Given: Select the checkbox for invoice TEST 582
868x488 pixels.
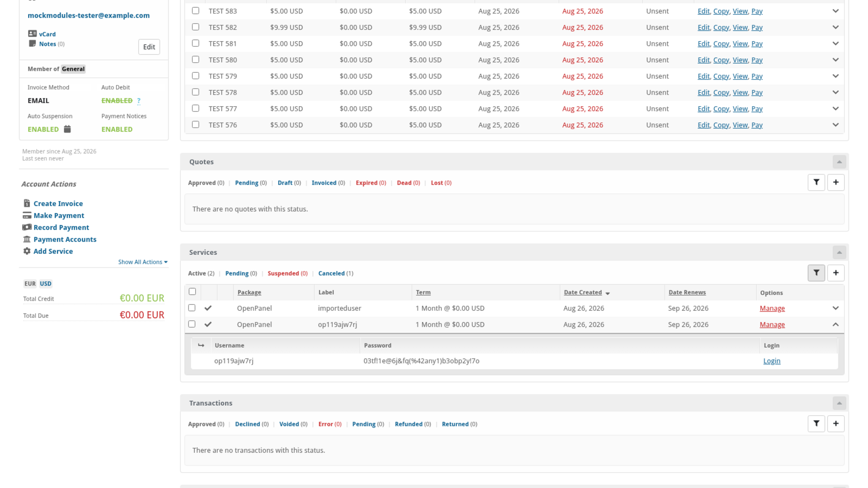Looking at the screenshot, I should (x=195, y=27).
